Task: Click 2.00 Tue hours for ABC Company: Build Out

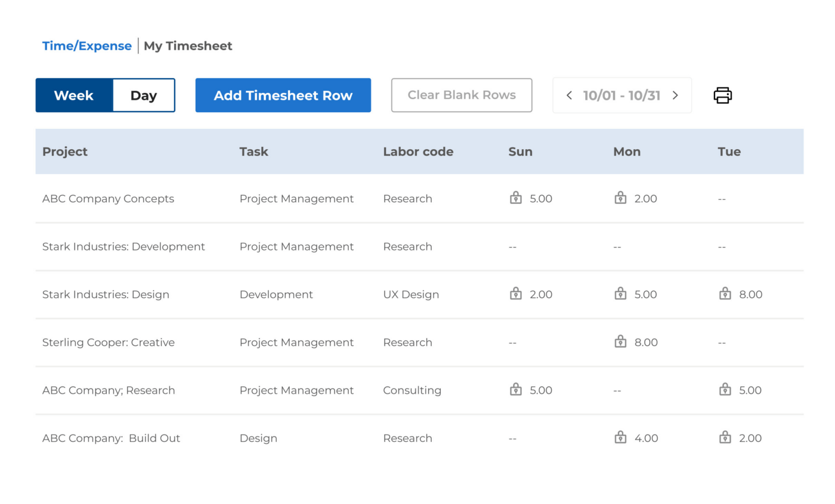Action: tap(750, 438)
